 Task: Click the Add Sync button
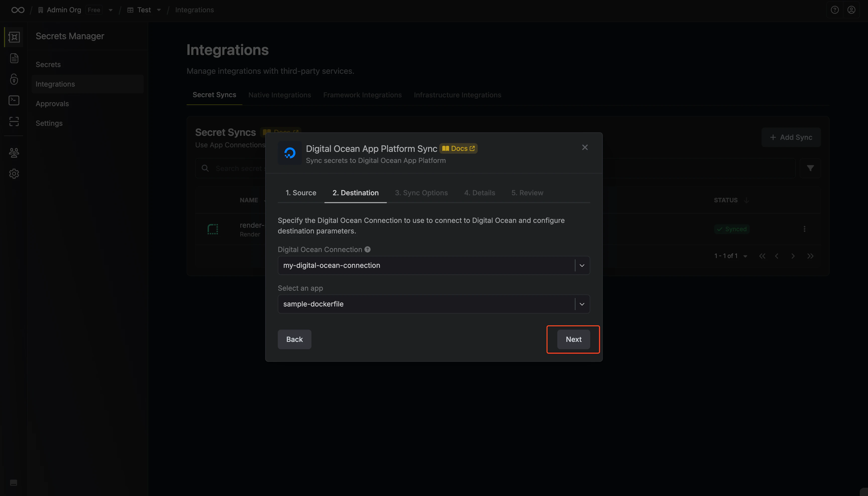tap(791, 137)
